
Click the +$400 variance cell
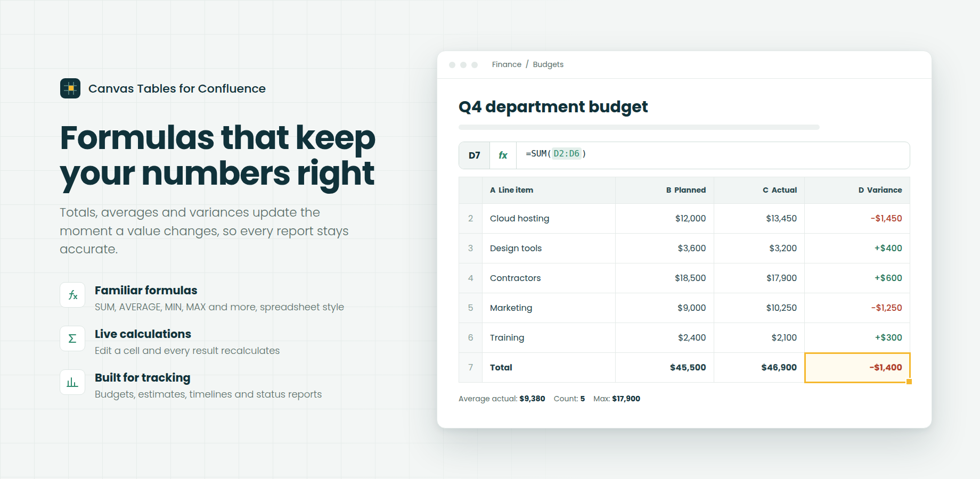coord(857,248)
